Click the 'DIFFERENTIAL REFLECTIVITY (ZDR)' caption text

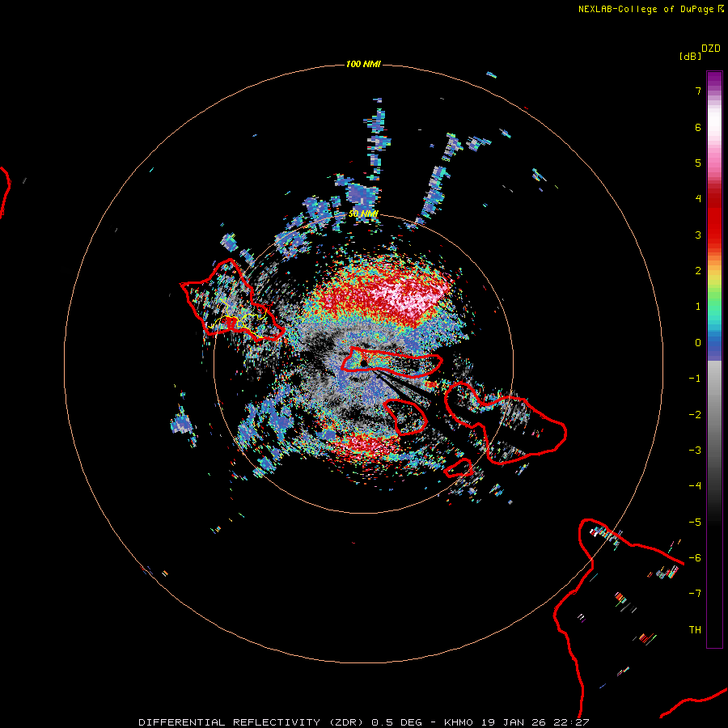click(252, 722)
